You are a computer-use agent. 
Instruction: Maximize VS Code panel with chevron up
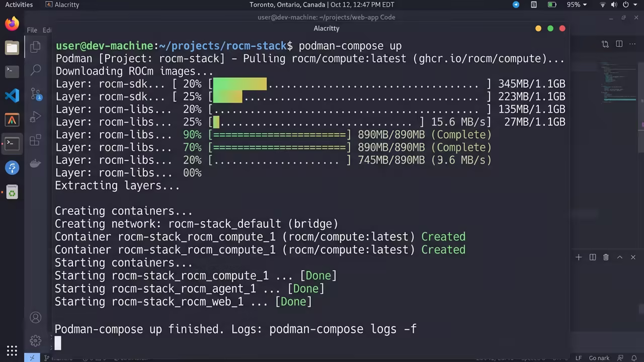[x=620, y=257]
